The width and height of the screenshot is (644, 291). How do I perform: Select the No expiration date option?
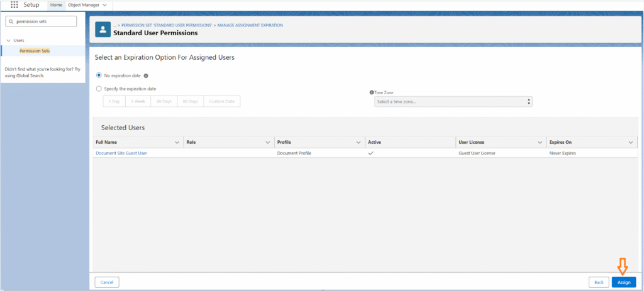(x=99, y=75)
